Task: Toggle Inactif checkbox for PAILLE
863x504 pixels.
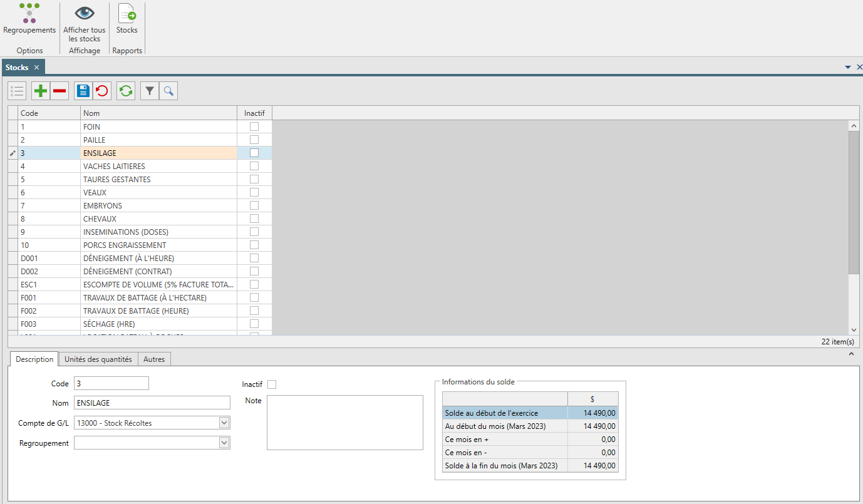Action: click(x=254, y=140)
